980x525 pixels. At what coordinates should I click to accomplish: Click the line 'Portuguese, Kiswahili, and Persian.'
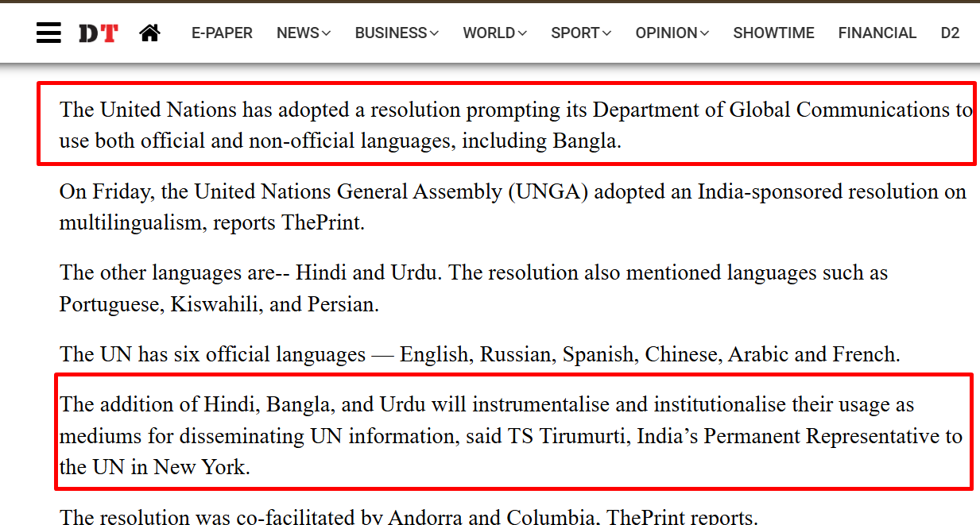click(219, 305)
